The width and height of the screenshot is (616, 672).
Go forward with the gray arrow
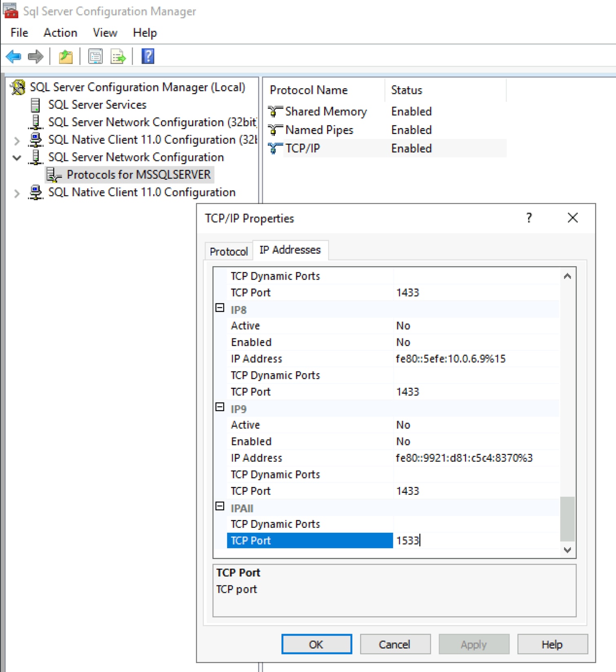[35, 56]
